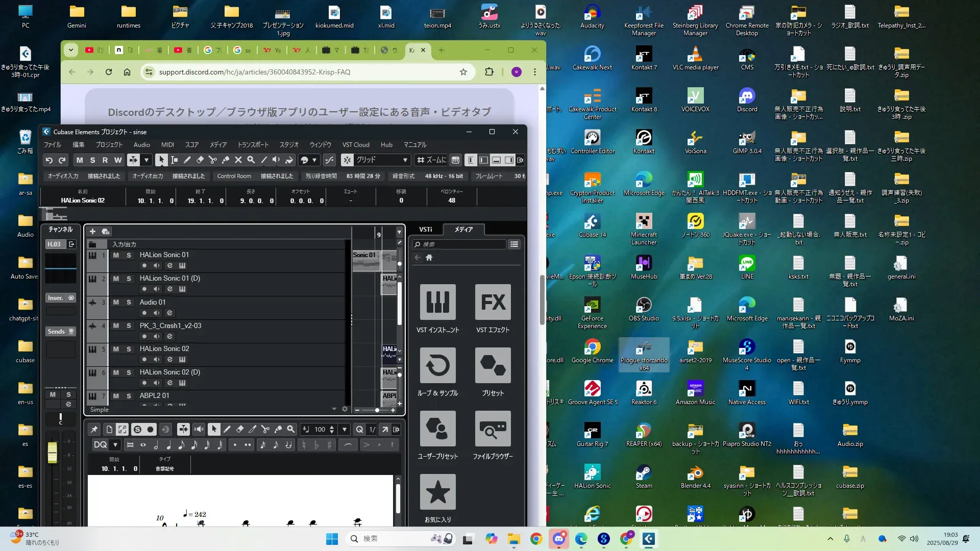Open the グリッド snap type dropdown
Image resolution: width=980 pixels, height=551 pixels.
pos(405,160)
